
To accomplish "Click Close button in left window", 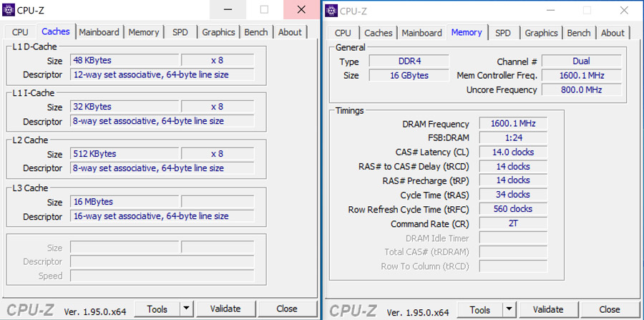I will pos(287,309).
